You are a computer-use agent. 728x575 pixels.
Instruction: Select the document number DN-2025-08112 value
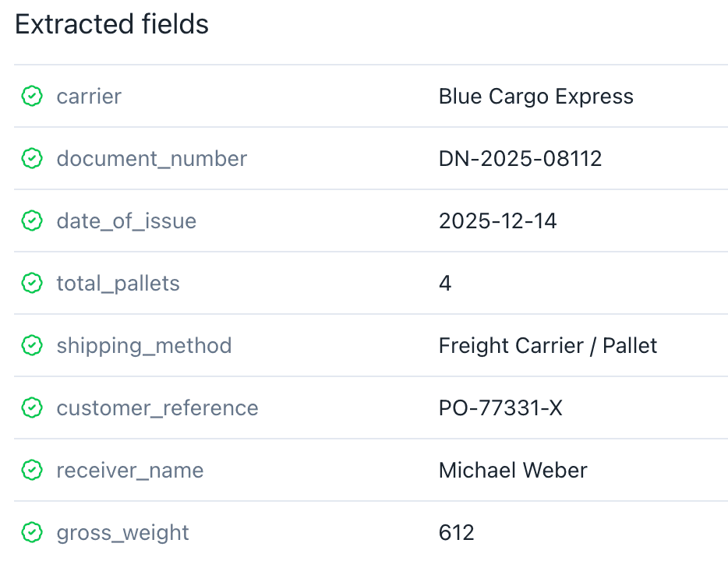(520, 159)
